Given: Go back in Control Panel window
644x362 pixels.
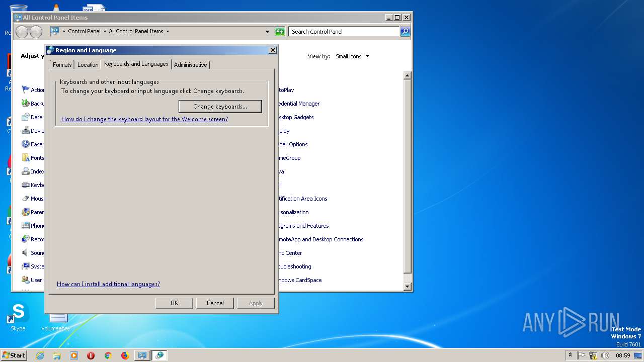Looking at the screenshot, I should coord(22,32).
